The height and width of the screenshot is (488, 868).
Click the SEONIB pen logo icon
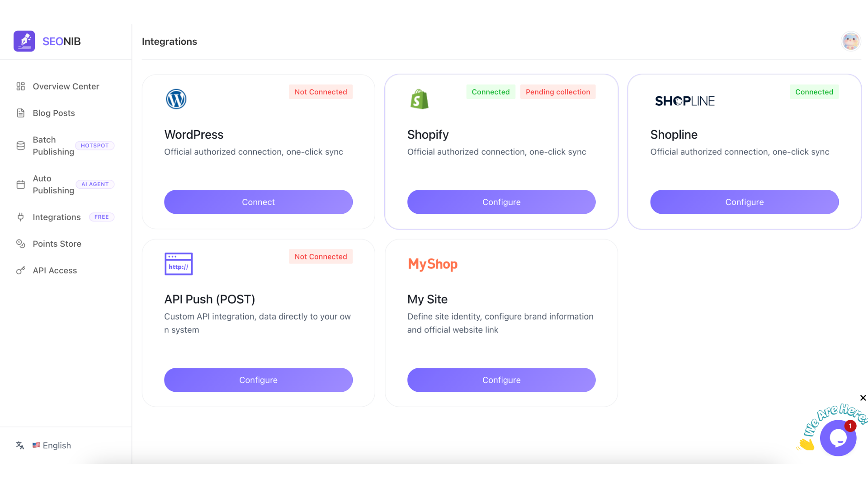click(x=24, y=41)
